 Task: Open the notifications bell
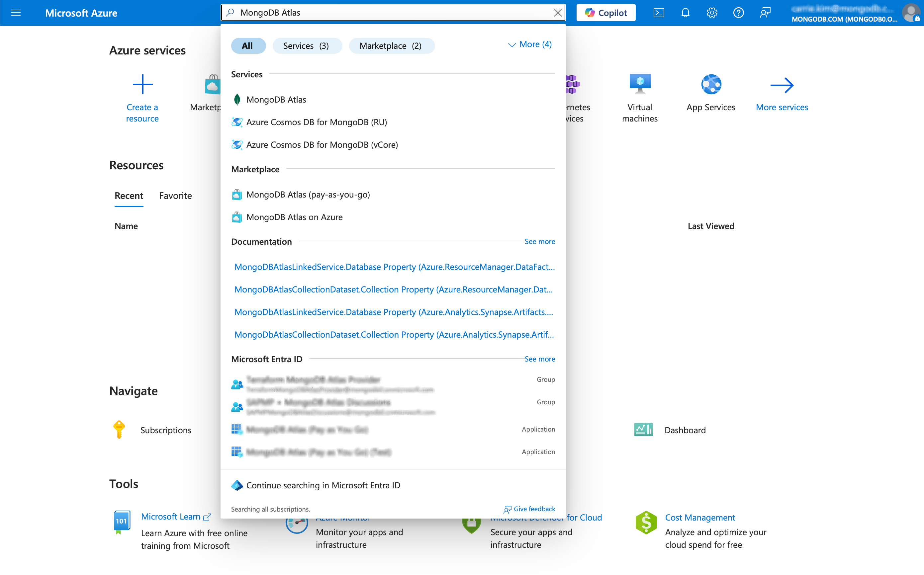pyautogui.click(x=685, y=13)
